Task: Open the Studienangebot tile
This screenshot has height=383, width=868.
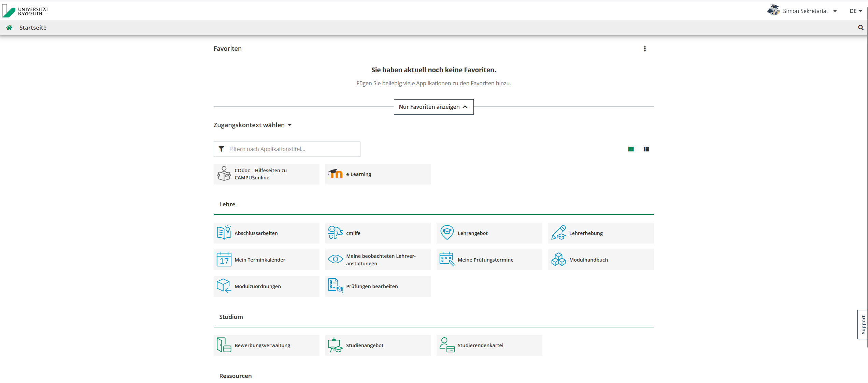Action: [378, 345]
